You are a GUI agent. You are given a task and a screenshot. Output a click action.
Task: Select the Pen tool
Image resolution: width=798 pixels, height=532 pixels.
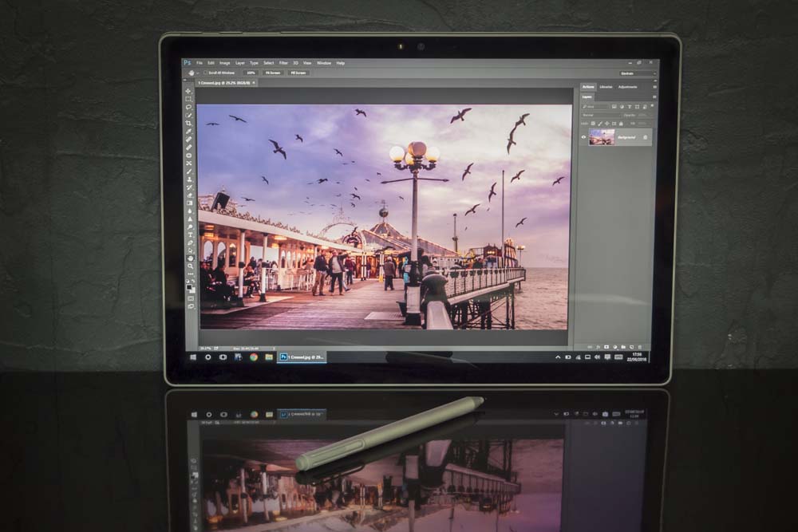[190, 242]
